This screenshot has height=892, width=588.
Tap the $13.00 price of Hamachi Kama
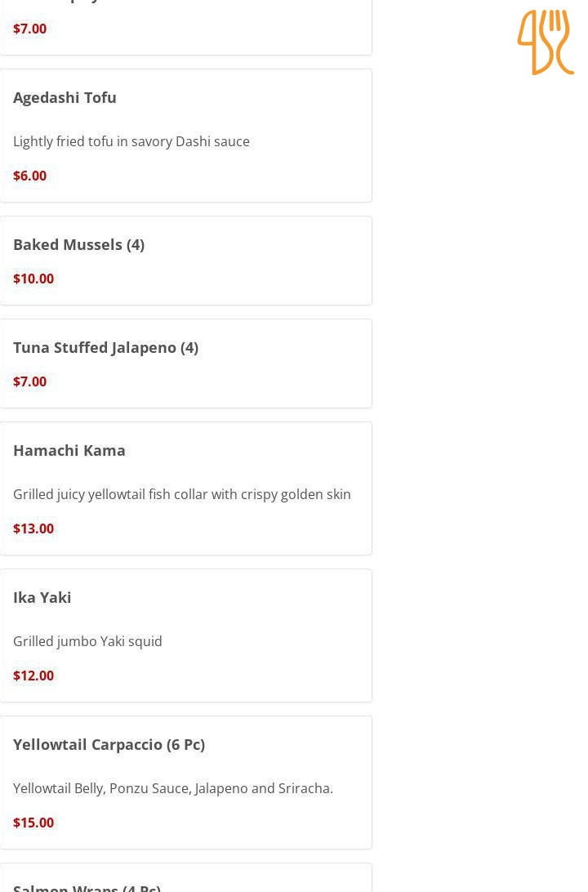(x=33, y=529)
